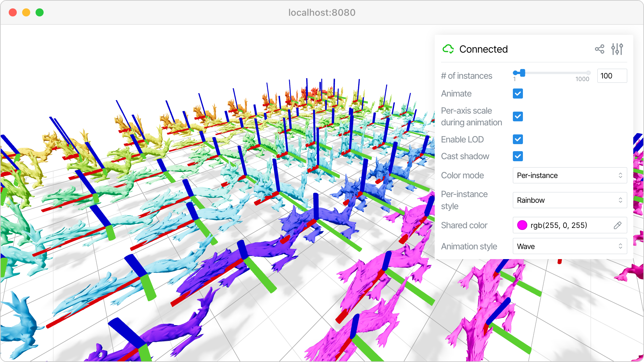The width and height of the screenshot is (644, 362).
Task: Click the 'Shared color' label
Action: pos(464,225)
